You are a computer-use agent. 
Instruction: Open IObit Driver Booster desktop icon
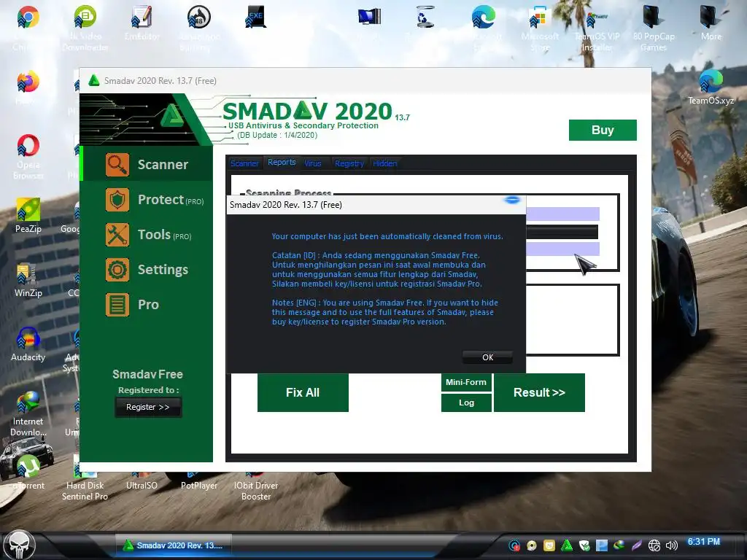pyautogui.click(x=256, y=486)
